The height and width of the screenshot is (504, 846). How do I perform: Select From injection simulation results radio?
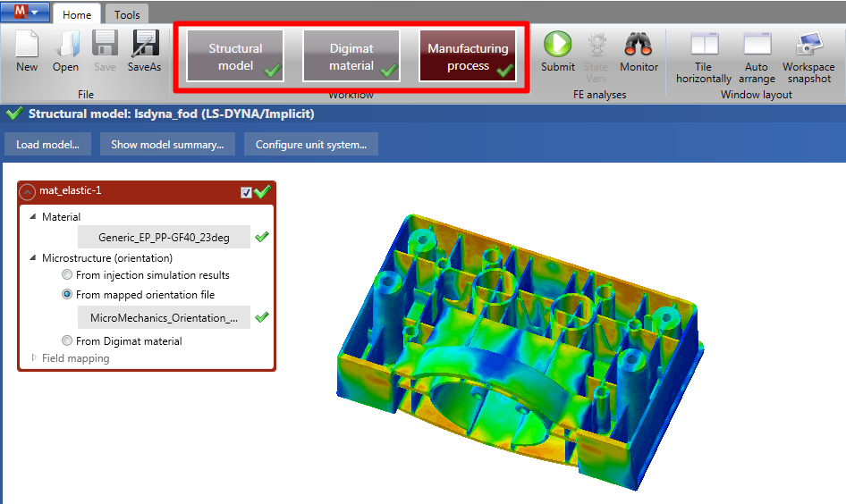[x=67, y=275]
